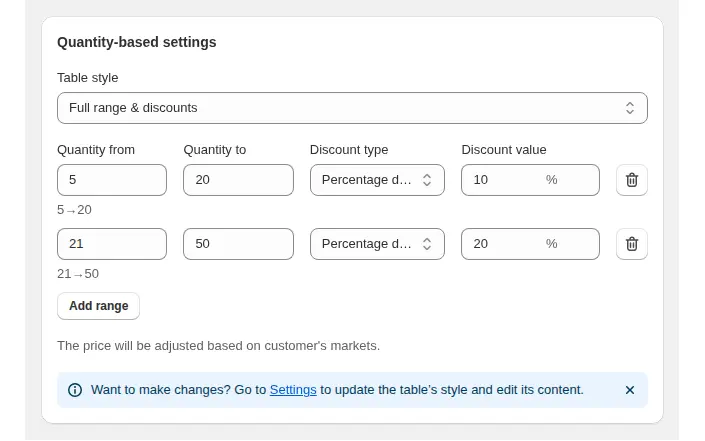Screen dimensions: 705x441
Task: Focus the Quantity to field showing 20
Action: (238, 180)
